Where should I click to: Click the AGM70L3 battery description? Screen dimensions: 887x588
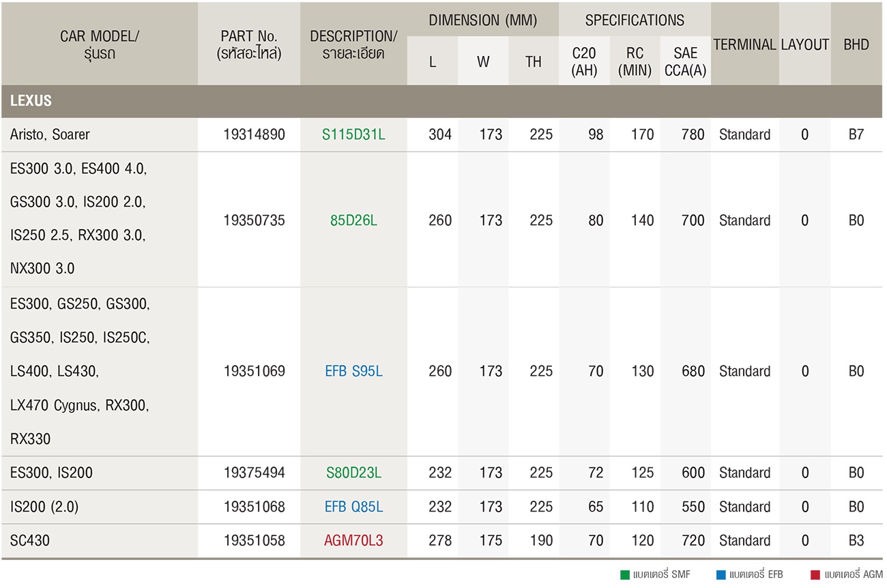[x=353, y=541]
